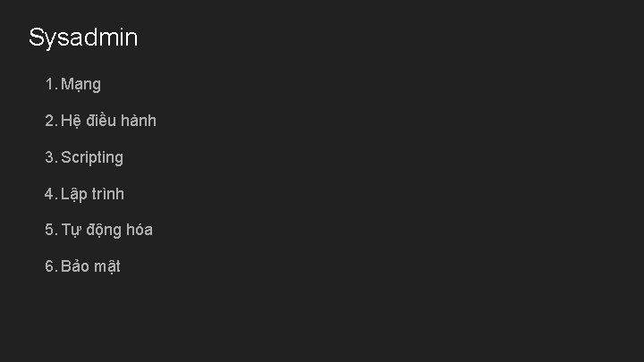This screenshot has width=644, height=362.
Task: Click the list number 1
Action: click(51, 84)
